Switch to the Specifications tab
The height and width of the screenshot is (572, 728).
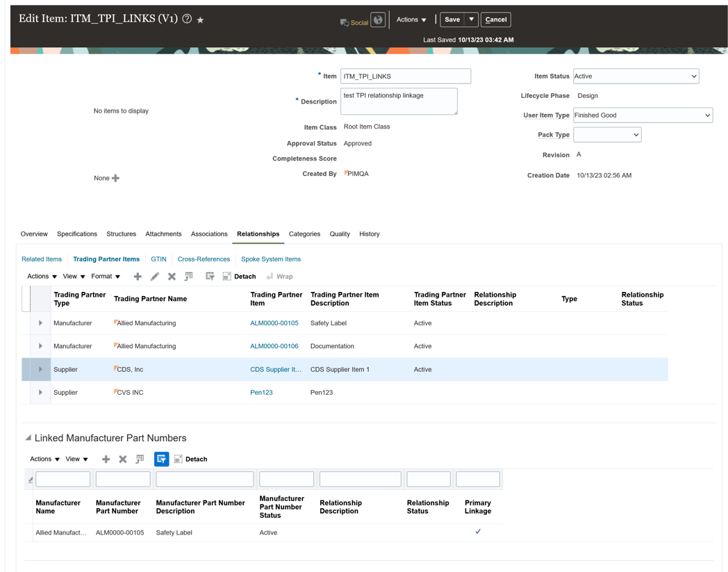point(77,234)
